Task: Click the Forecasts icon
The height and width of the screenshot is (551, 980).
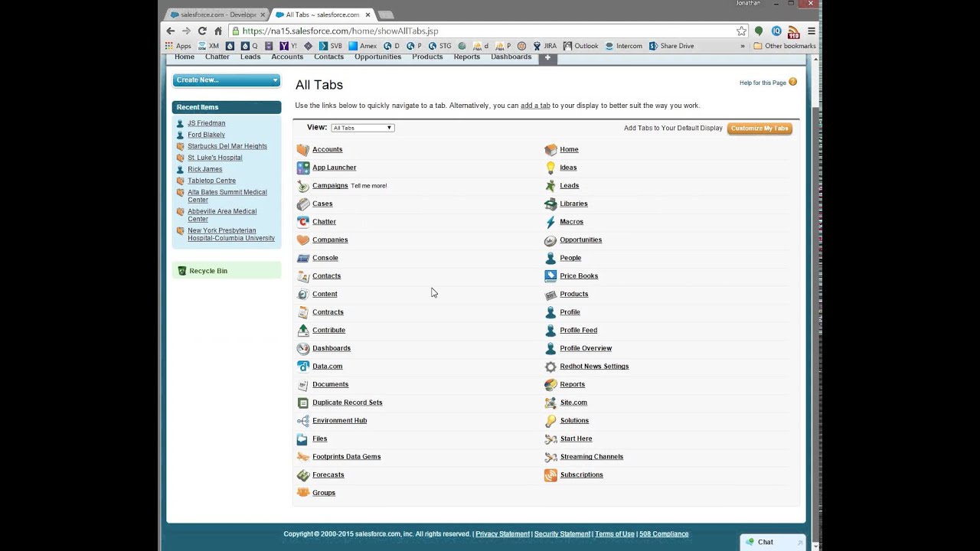Action: 303,475
